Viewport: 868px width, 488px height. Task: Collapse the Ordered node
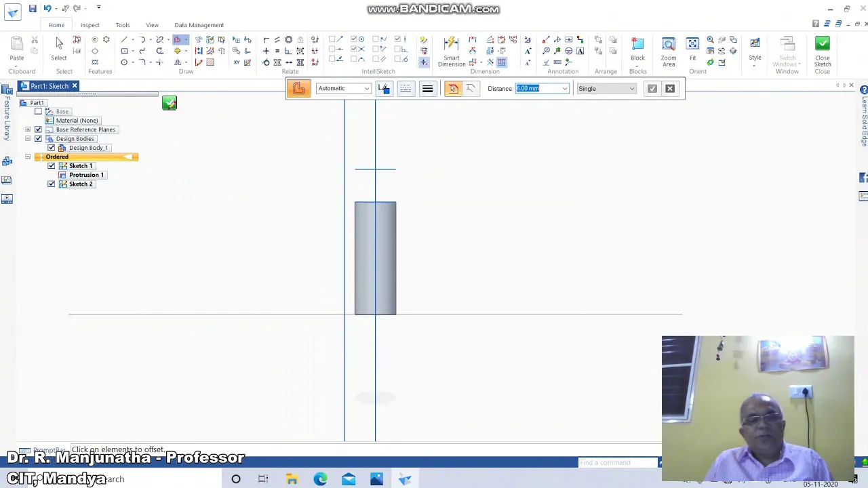(x=28, y=157)
